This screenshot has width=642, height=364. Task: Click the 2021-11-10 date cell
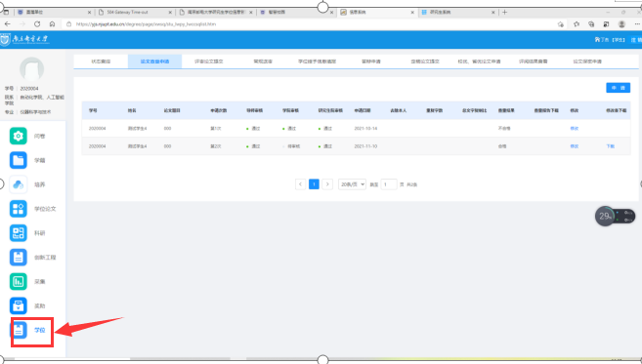[365, 146]
